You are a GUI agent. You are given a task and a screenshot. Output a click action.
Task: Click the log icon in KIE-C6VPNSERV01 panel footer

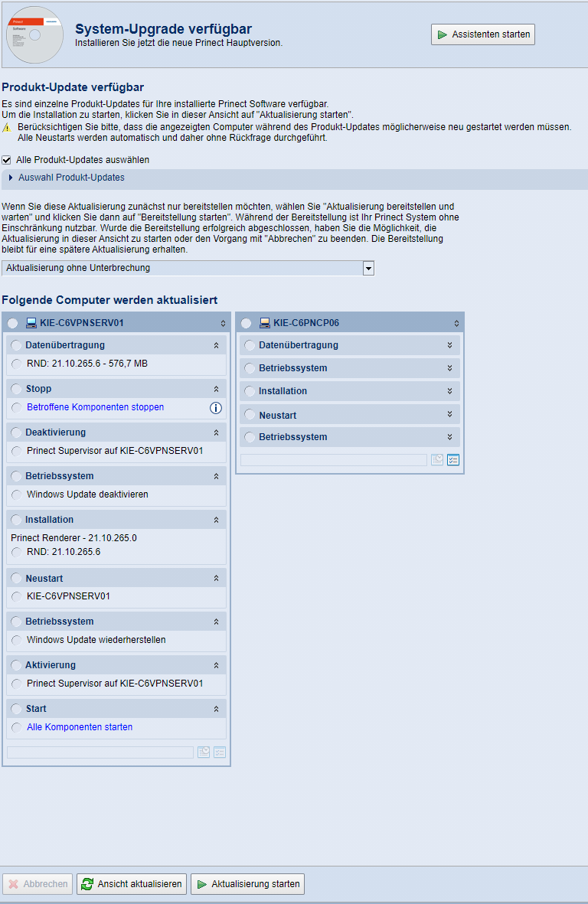tap(204, 752)
